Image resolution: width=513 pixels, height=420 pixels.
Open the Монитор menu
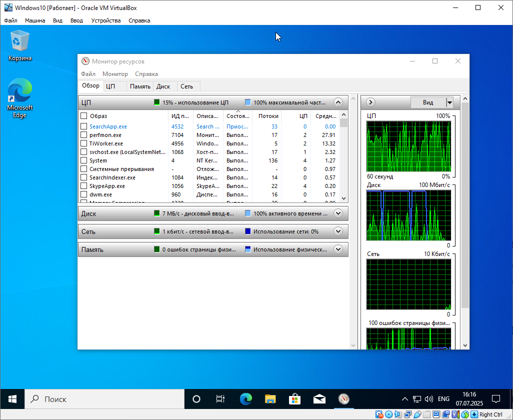tap(115, 74)
